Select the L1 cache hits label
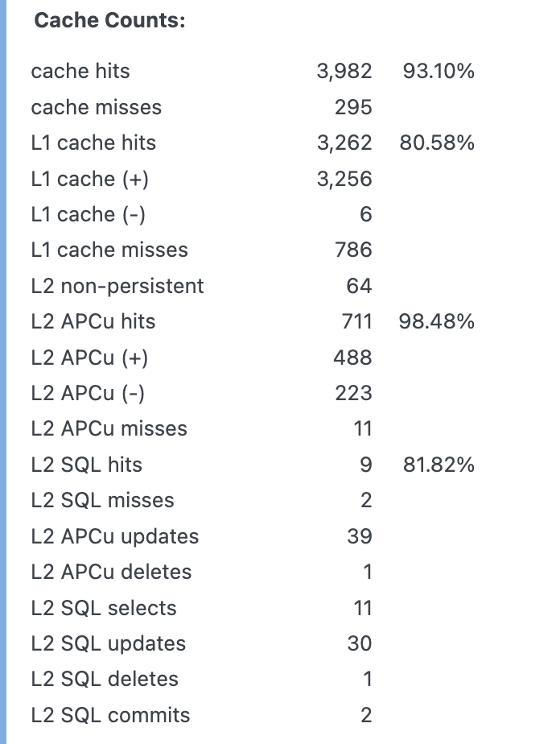Screen dimensions: 560x744 (x=93, y=143)
